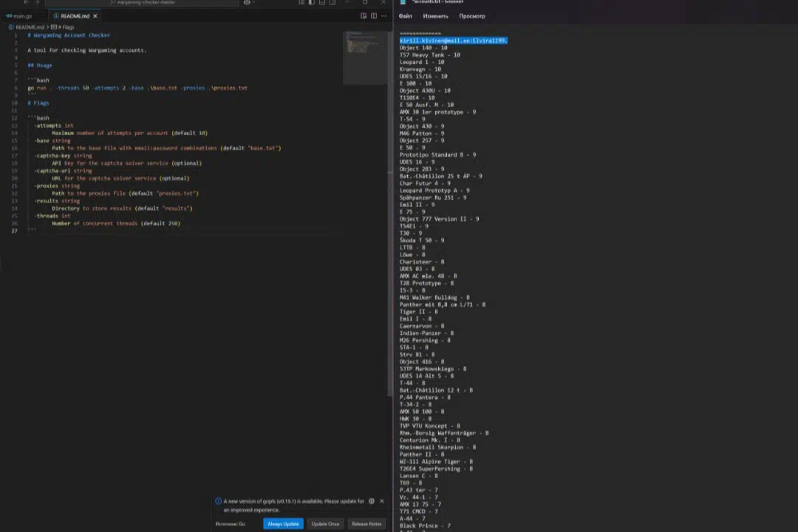Open the Файл menu in Notepad
Screen dimensions: 798x532
[405, 16]
